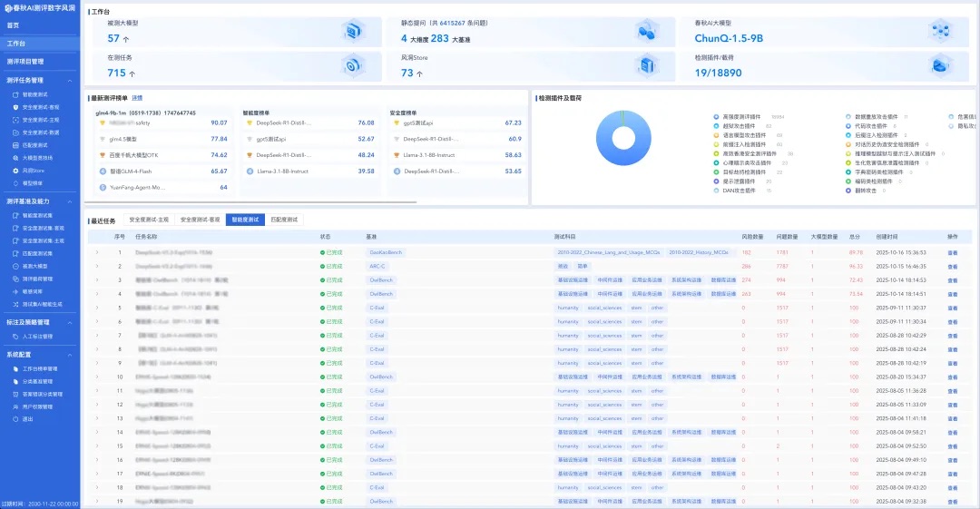Open 退出 in the sidebar
This screenshot has width=980, height=509.
[27, 419]
